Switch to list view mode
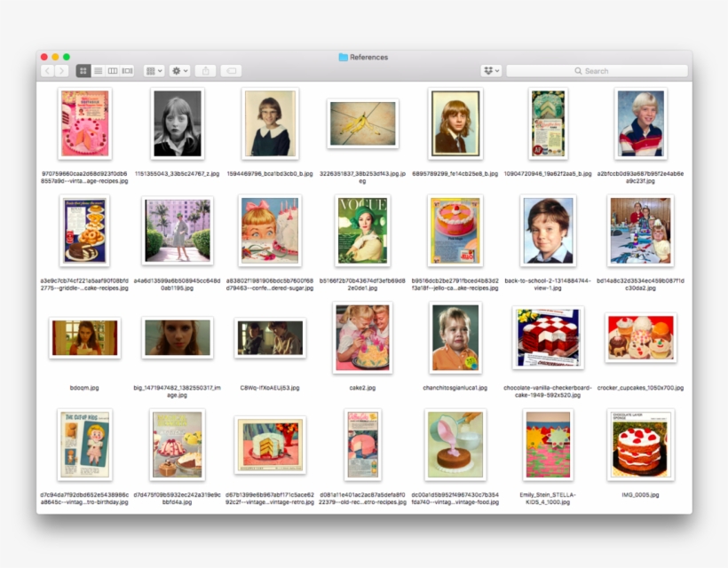The image size is (728, 568). coord(99,70)
